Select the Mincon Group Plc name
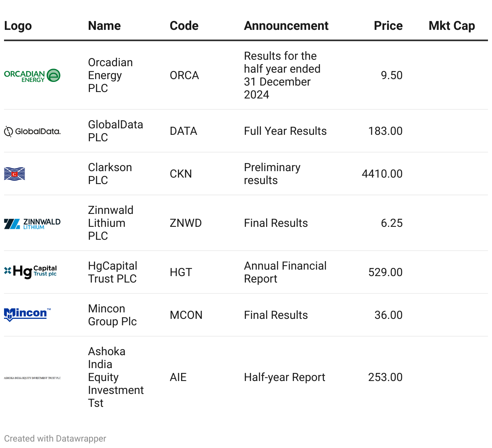This screenshot has width=492, height=448. [x=112, y=315]
